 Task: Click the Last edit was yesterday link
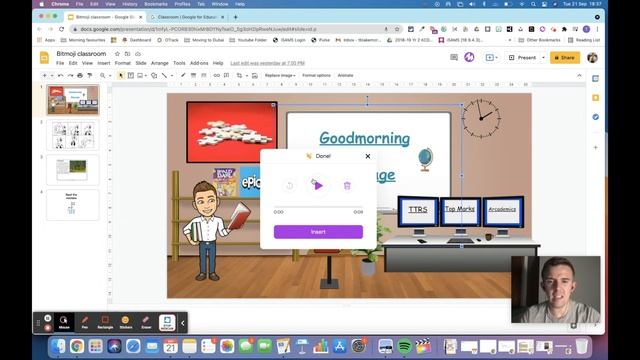click(x=268, y=63)
